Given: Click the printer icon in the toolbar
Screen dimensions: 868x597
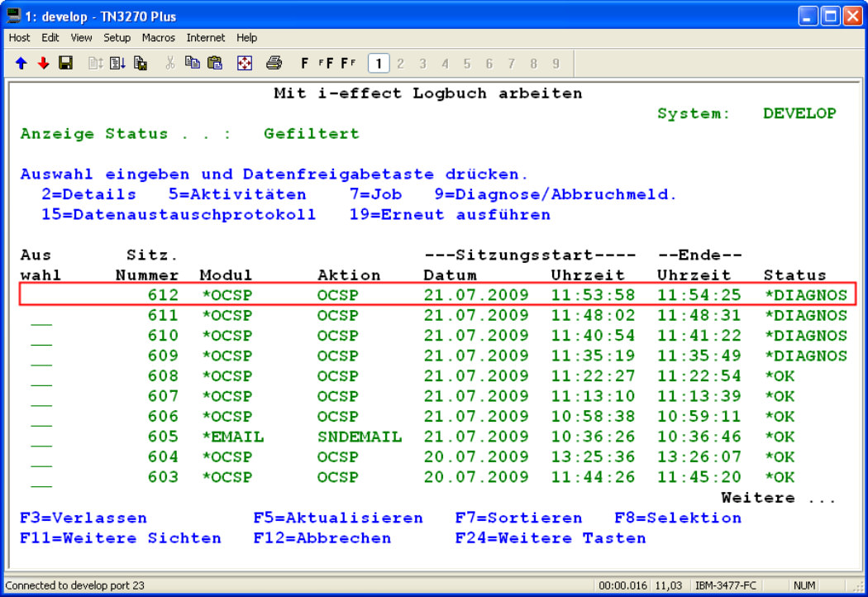Looking at the screenshot, I should [x=274, y=63].
